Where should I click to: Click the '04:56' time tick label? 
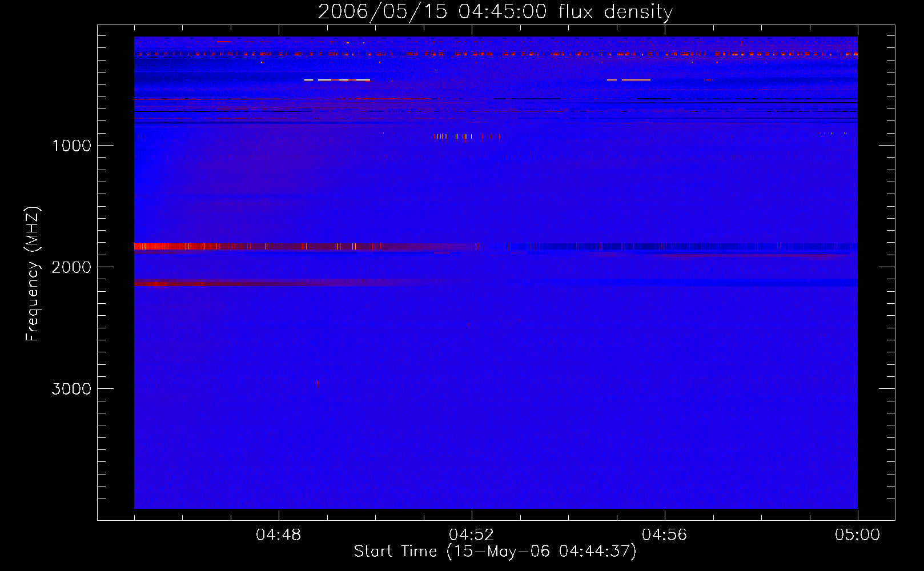click(665, 535)
